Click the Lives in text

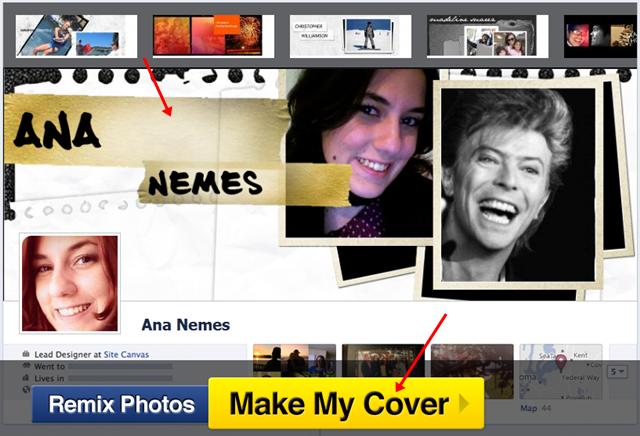coord(49,378)
